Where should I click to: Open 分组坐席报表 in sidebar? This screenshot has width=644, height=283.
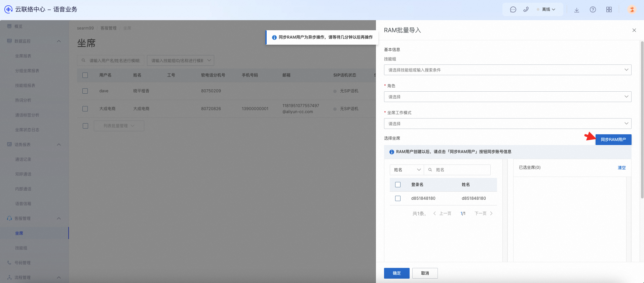pyautogui.click(x=27, y=71)
